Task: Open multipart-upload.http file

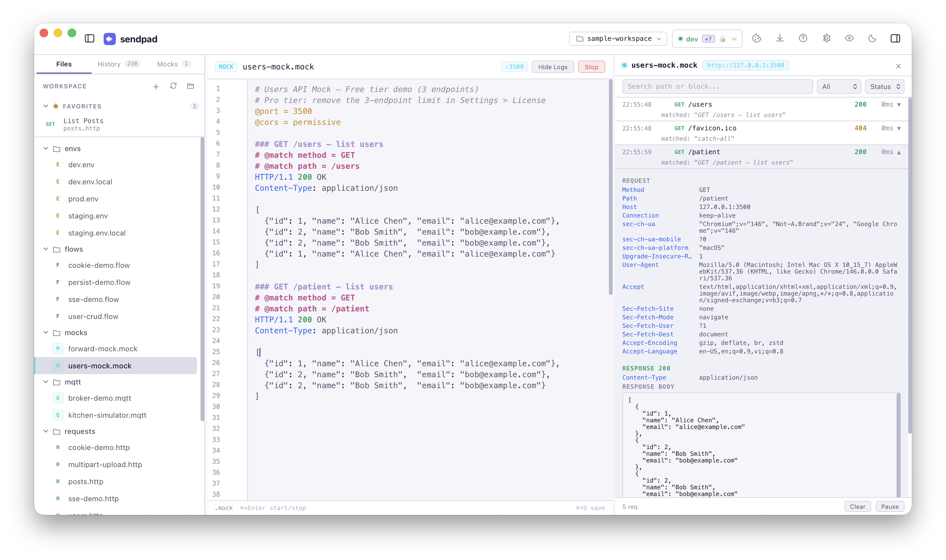Action: [x=105, y=464]
